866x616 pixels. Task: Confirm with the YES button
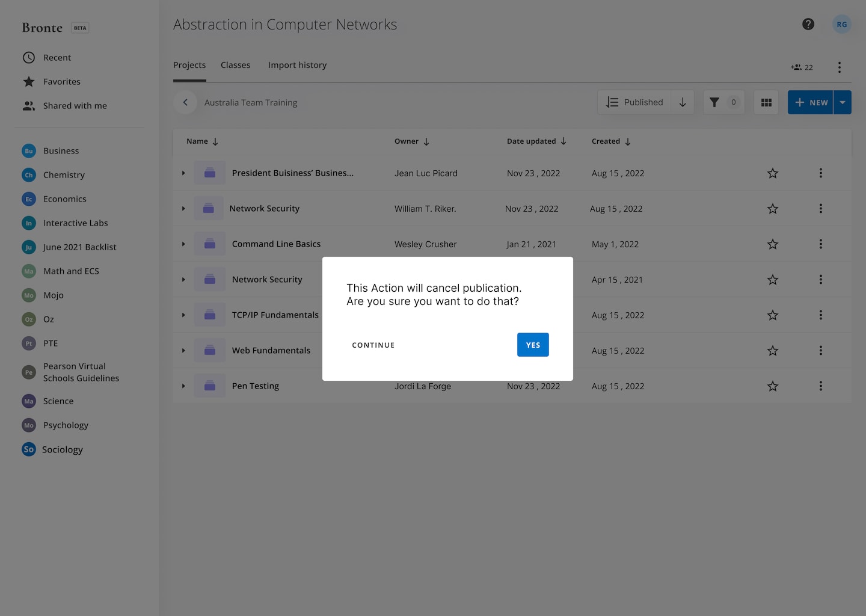(x=533, y=345)
